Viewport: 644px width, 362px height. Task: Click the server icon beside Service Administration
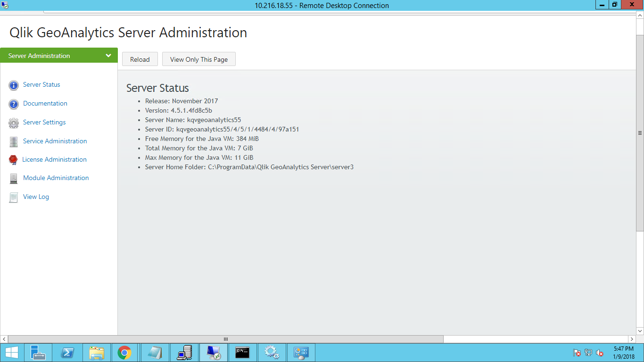(14, 141)
